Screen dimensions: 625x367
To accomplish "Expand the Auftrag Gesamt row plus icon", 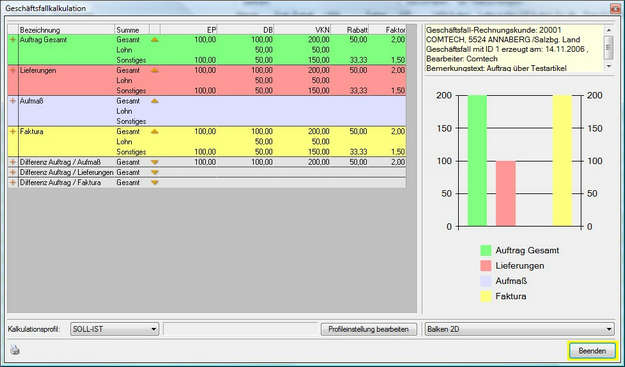I will (13, 40).
